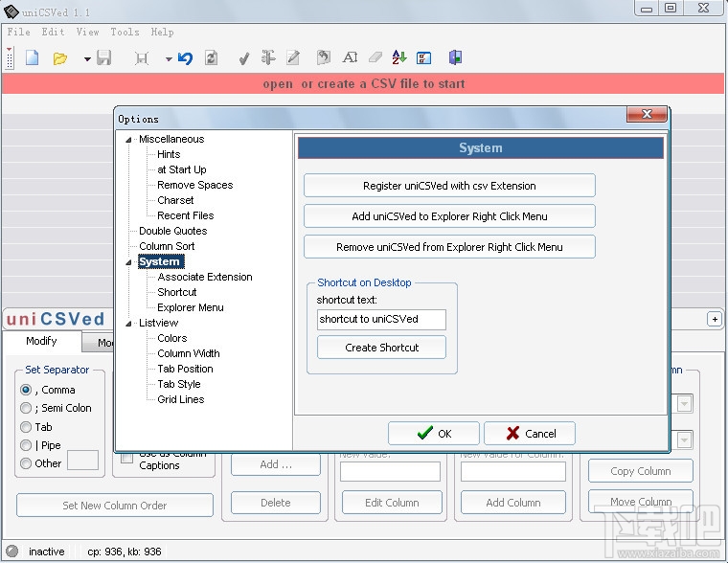Click the shortcut text input field
Image resolution: width=728 pixels, height=563 pixels.
381,320
